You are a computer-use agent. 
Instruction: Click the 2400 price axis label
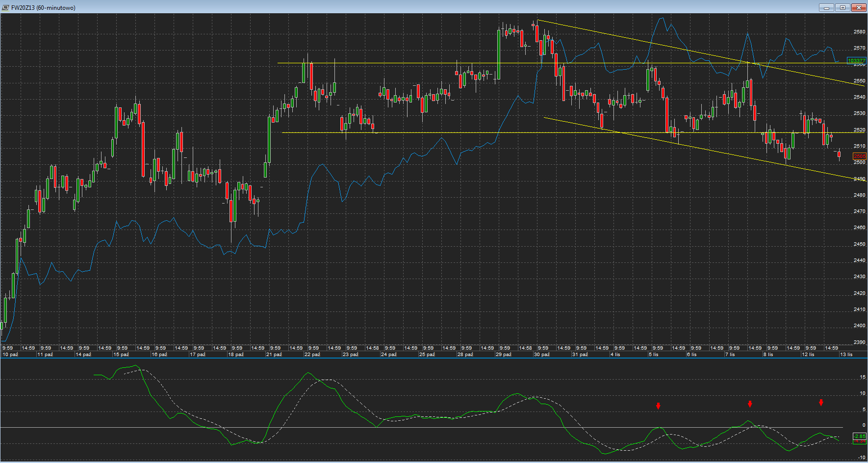[859, 326]
